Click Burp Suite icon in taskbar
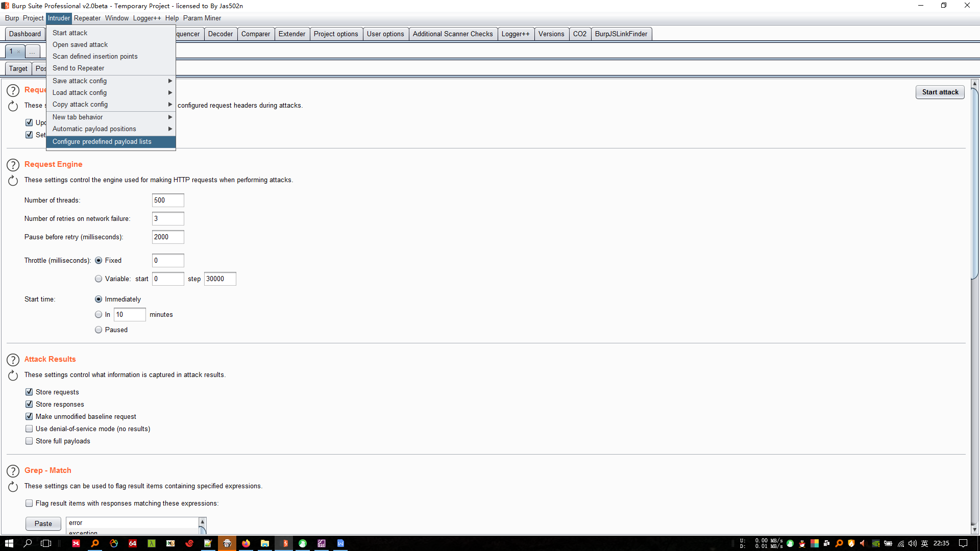 click(284, 543)
